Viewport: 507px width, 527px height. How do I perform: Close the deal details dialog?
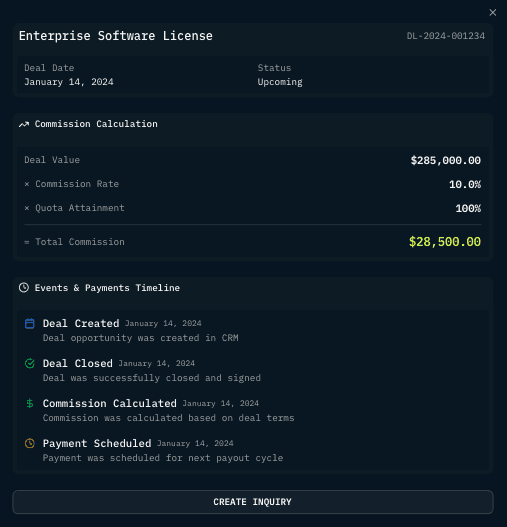tap(493, 12)
